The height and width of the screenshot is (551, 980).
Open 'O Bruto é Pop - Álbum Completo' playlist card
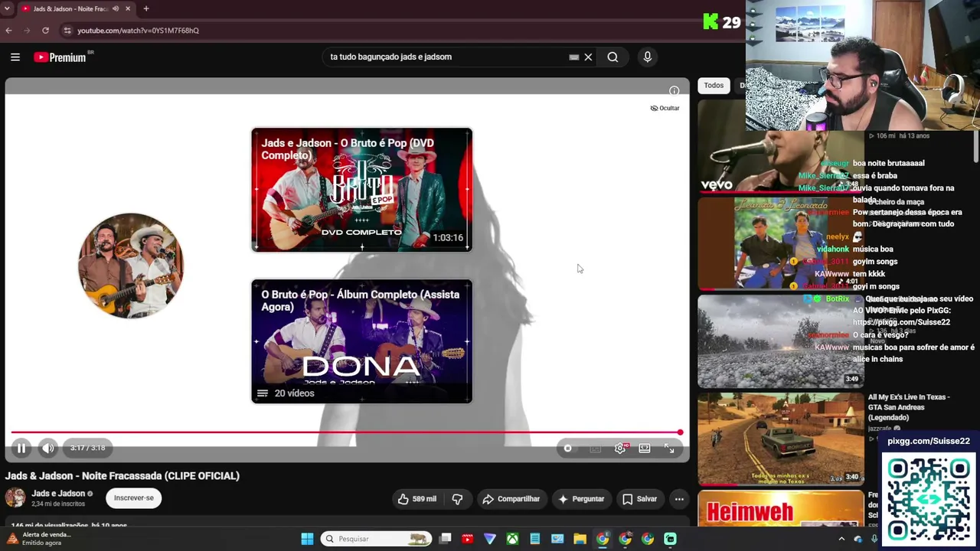[361, 341]
